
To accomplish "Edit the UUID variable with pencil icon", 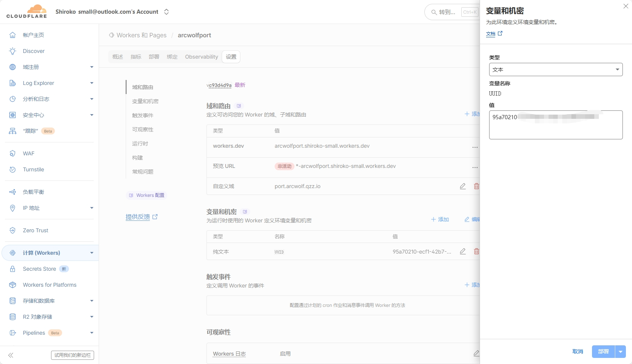I will tap(462, 251).
